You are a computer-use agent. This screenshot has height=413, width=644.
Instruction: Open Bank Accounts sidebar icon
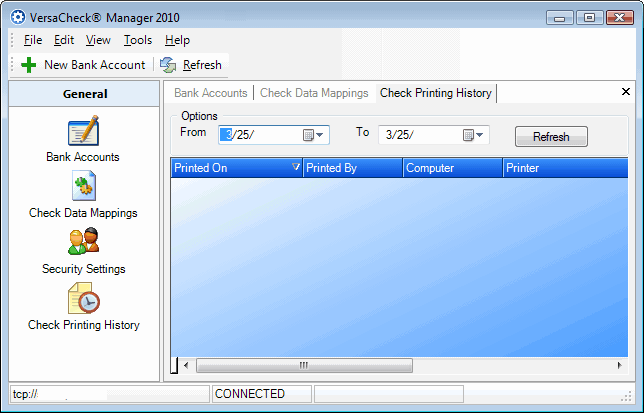[x=83, y=130]
